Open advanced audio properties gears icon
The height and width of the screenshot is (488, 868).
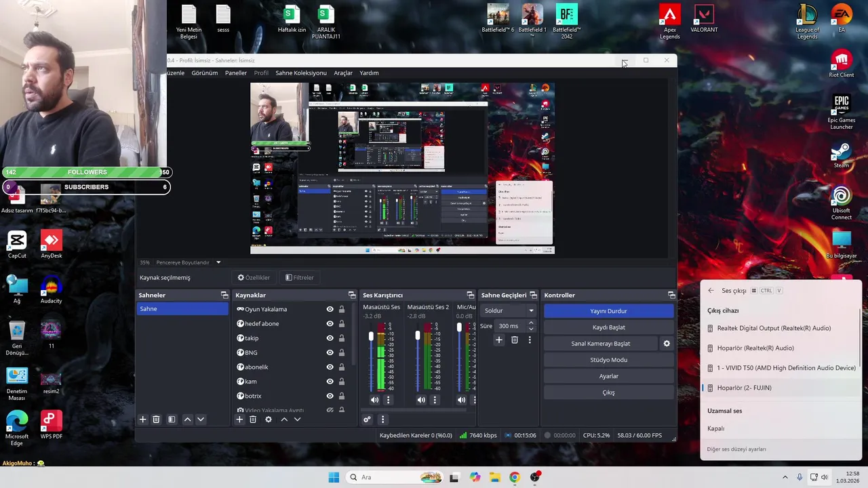point(367,420)
